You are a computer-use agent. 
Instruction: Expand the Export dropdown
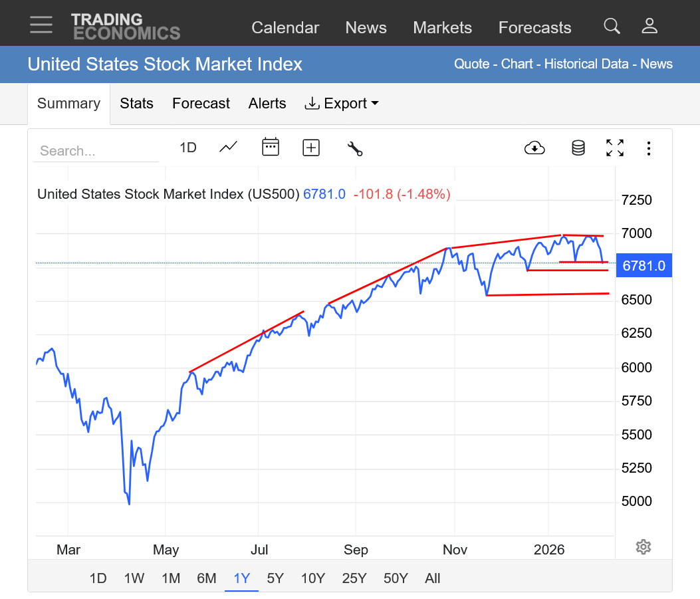342,104
